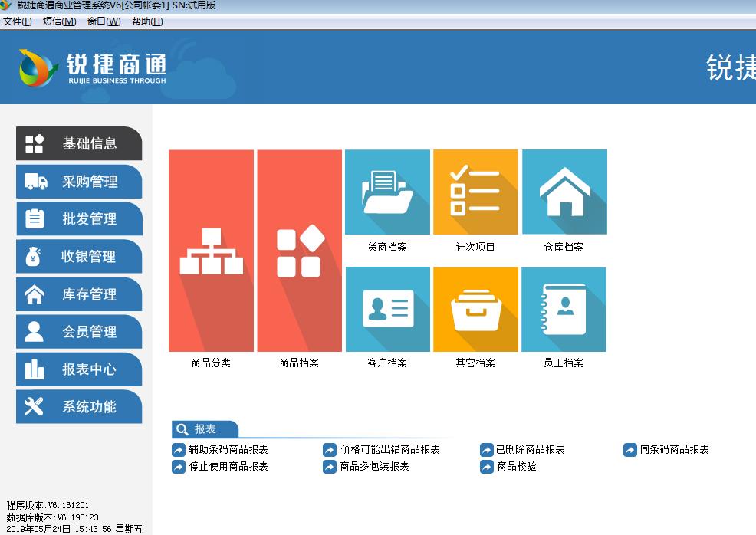Open 批发管理 sidebar section

[x=79, y=218]
